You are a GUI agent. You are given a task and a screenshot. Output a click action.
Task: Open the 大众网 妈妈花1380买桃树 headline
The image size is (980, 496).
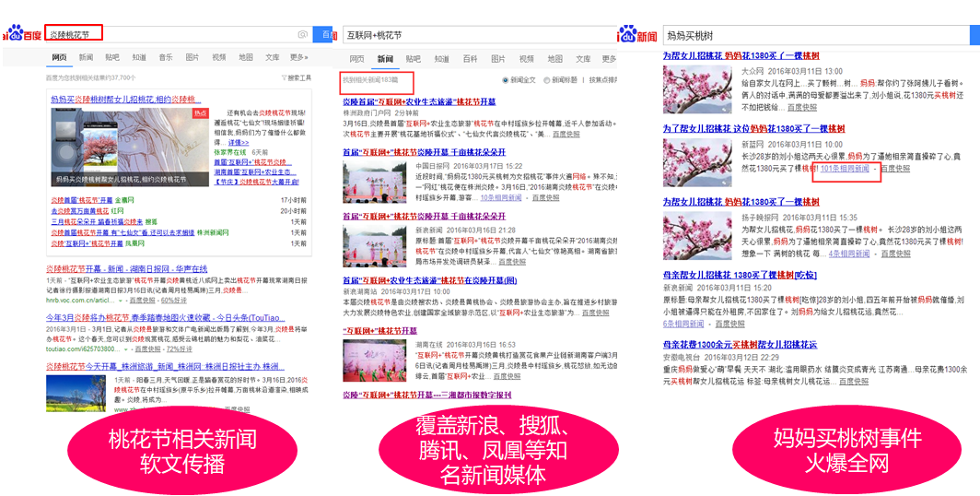point(741,55)
